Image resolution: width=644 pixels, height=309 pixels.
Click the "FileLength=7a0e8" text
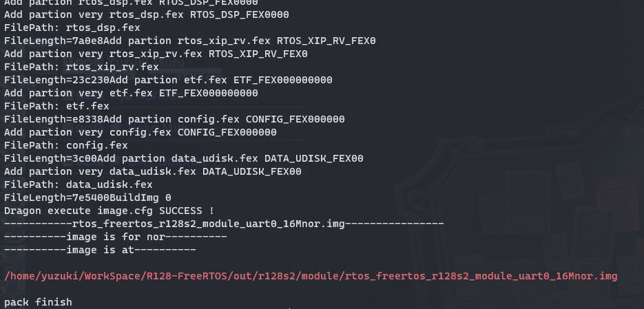coord(52,41)
